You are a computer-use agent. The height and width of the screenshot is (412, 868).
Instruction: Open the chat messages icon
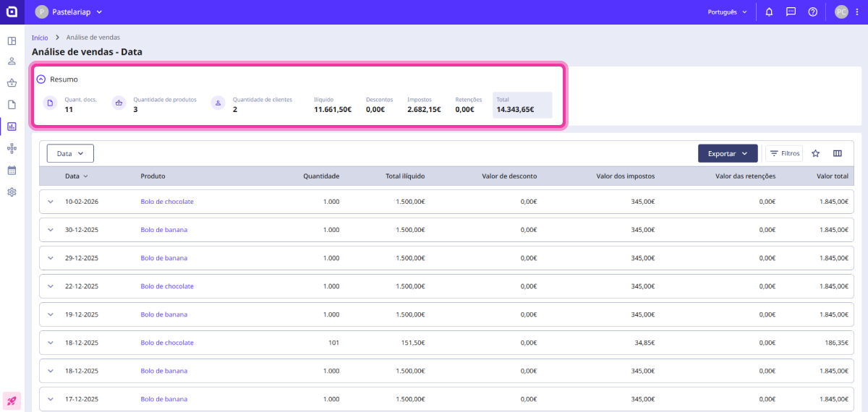pyautogui.click(x=791, y=12)
